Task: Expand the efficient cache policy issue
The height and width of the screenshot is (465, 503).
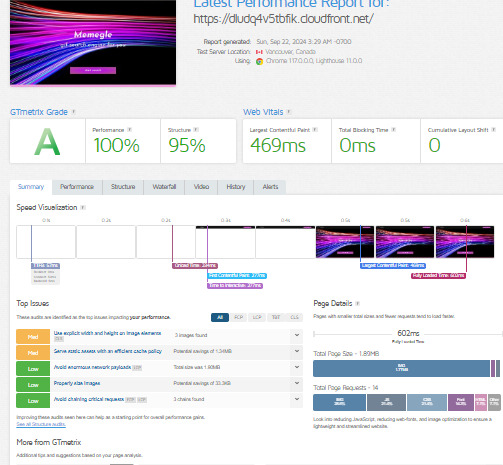Action: click(297, 351)
